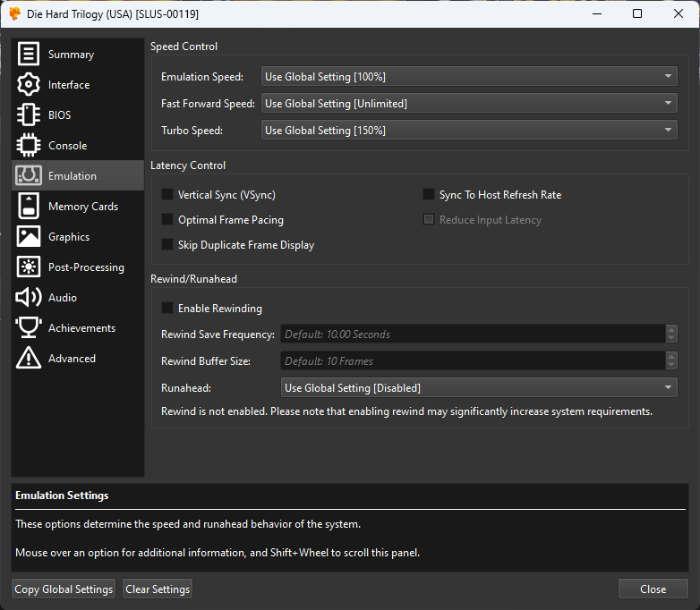The height and width of the screenshot is (610, 700).
Task: Click the Post-Processing brightness icon
Action: point(29,267)
